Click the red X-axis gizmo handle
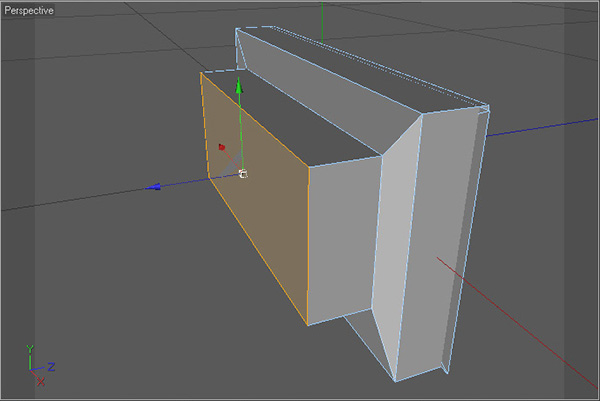This screenshot has width=600, height=401. 222,147
